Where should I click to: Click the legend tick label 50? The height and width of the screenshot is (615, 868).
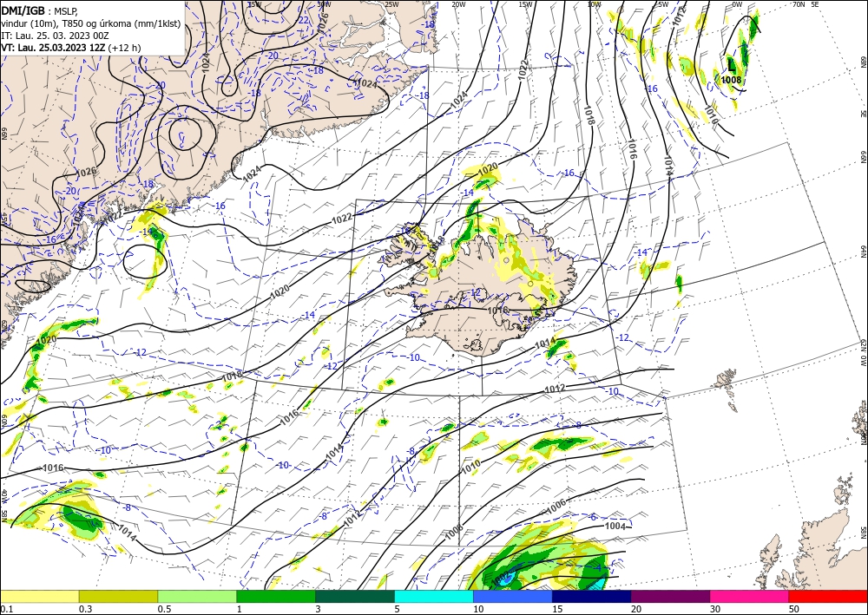[x=794, y=609]
